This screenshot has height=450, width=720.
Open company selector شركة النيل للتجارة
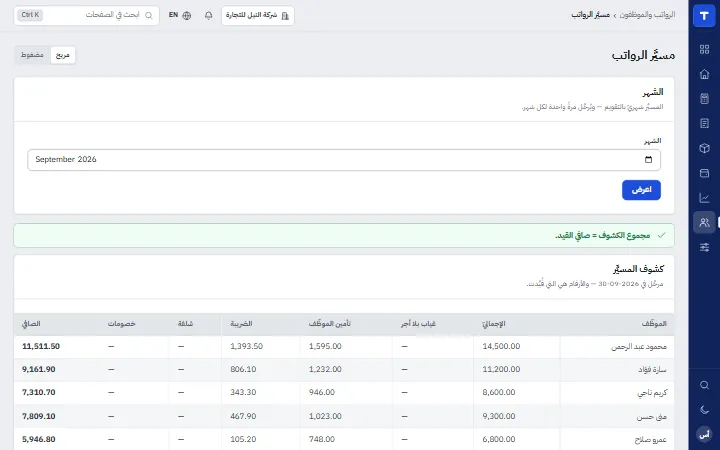click(258, 16)
